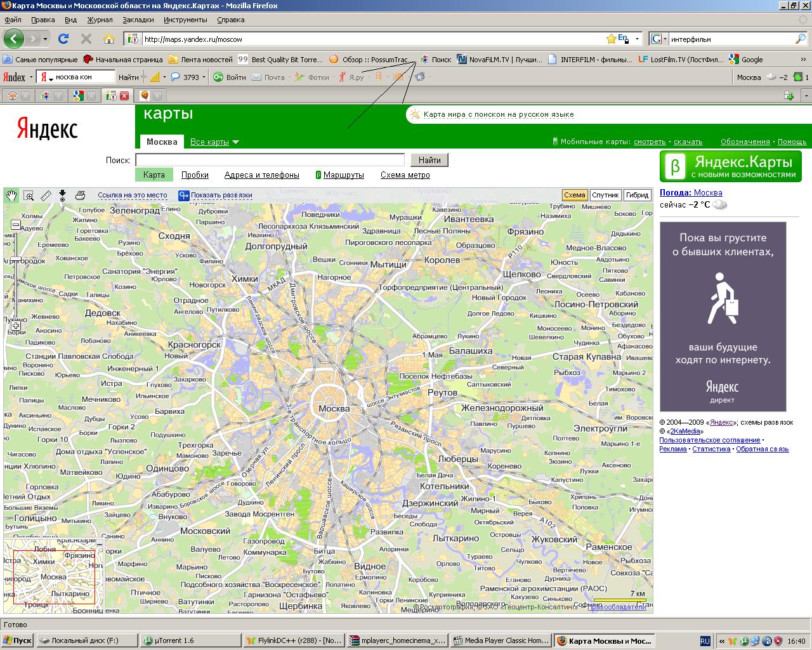Open the LostFilm.TV bookmark

click(x=680, y=60)
